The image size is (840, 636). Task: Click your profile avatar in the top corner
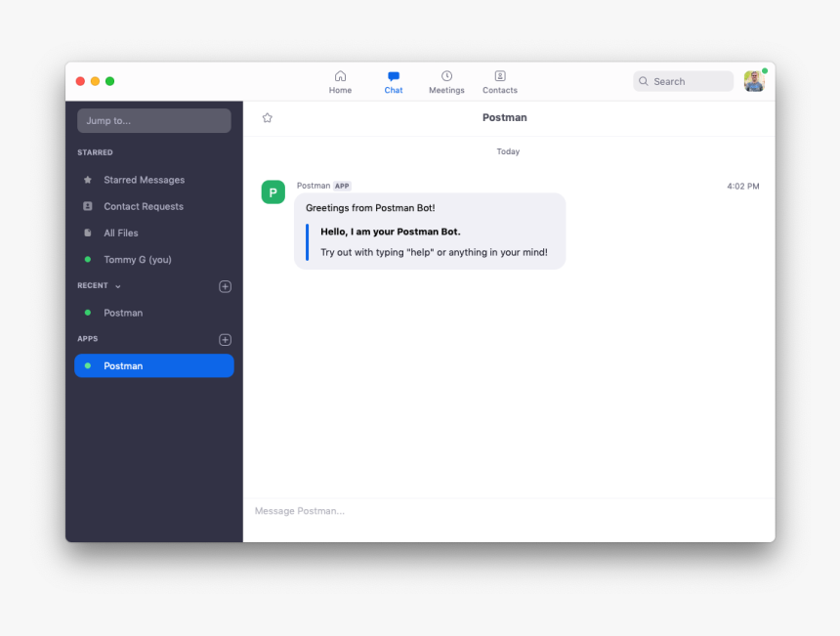pos(754,81)
